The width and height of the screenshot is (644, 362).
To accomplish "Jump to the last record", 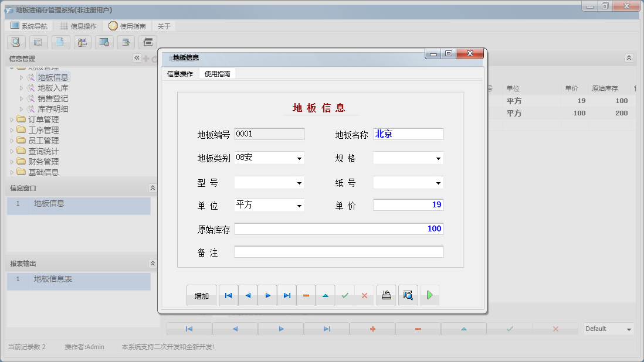I will [286, 295].
